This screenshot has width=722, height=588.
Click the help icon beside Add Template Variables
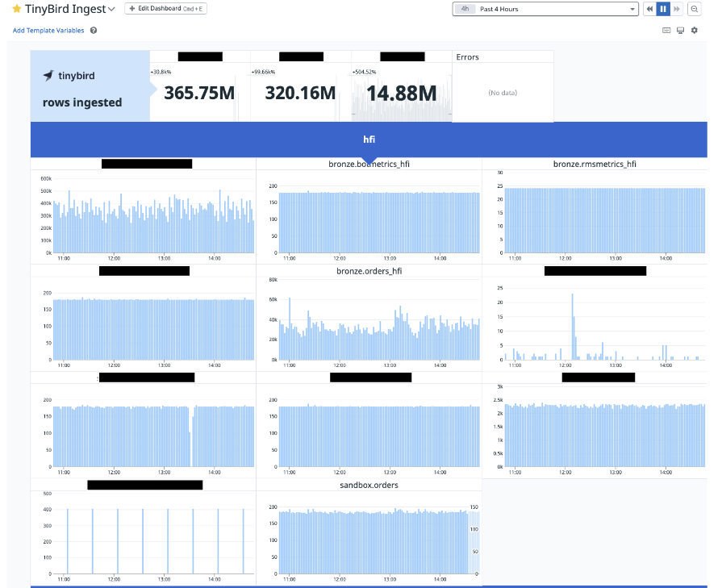(x=94, y=31)
